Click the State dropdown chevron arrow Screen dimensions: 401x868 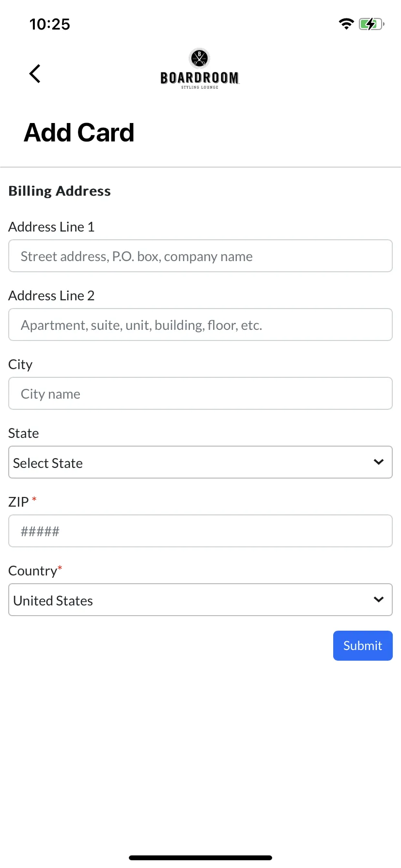379,462
